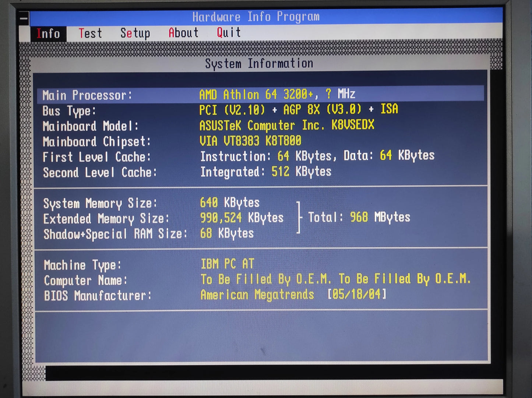Viewport: 532px width, 398px height.
Task: Click the American Megatrends value
Action: (257, 295)
